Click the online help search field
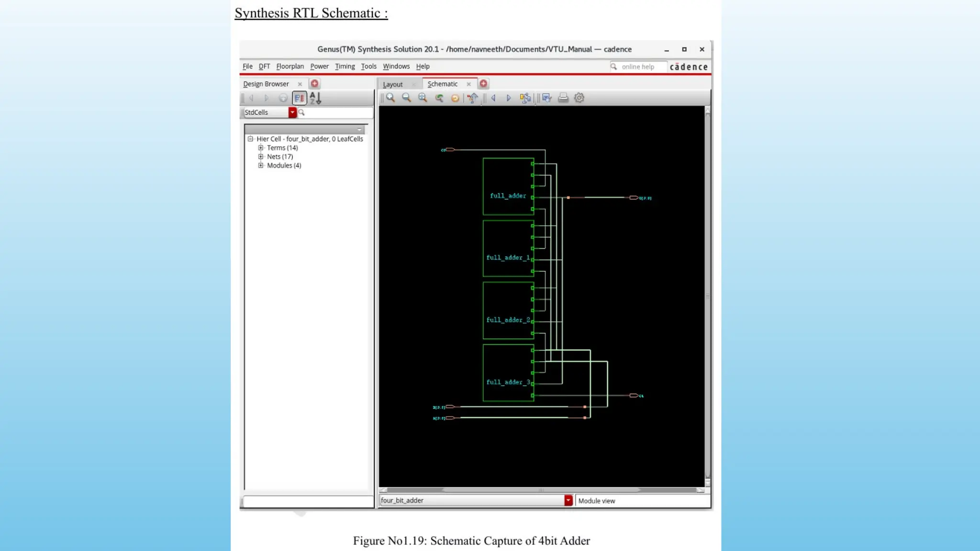980x551 pixels. click(x=642, y=67)
